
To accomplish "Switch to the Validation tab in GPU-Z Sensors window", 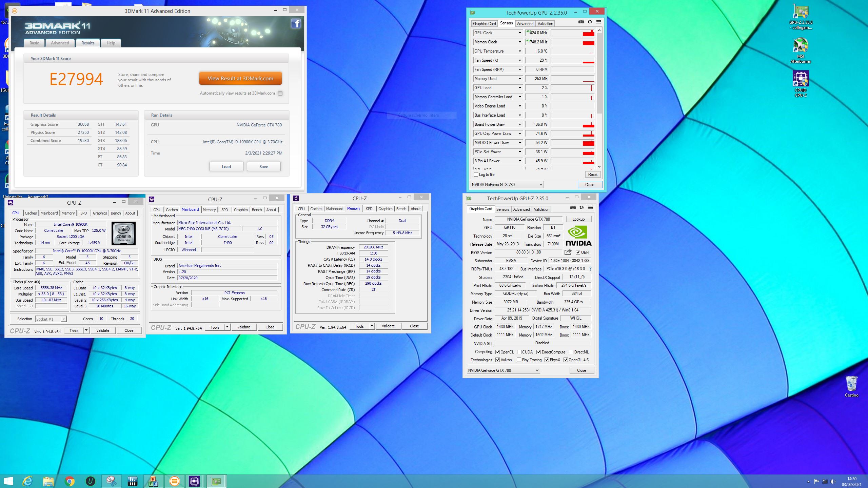I will coord(545,24).
